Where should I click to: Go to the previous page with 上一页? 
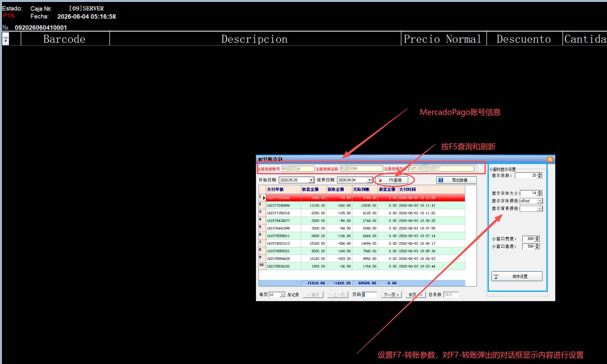point(338,295)
